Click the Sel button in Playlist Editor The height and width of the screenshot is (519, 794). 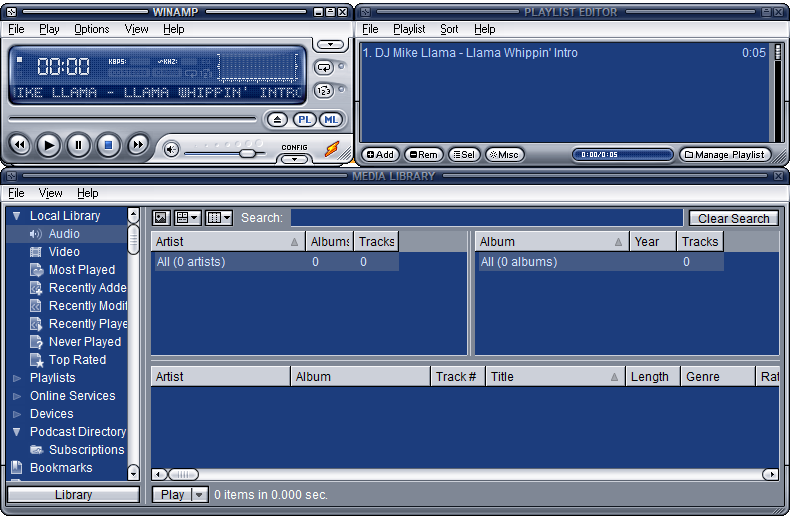[464, 155]
